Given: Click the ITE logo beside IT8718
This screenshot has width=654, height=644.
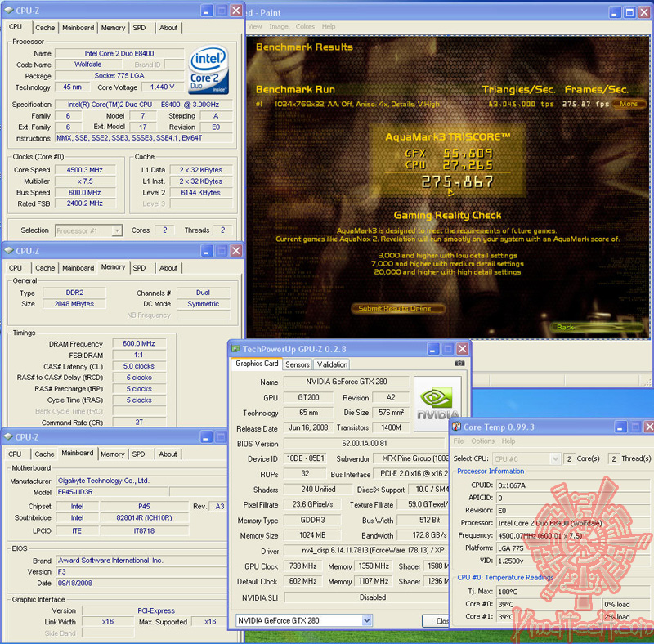Looking at the screenshot, I should 78,530.
